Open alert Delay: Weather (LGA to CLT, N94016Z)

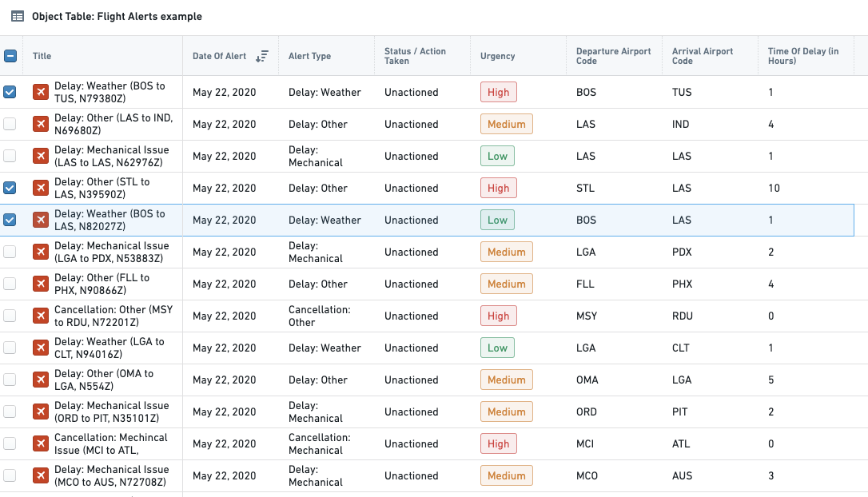point(109,348)
